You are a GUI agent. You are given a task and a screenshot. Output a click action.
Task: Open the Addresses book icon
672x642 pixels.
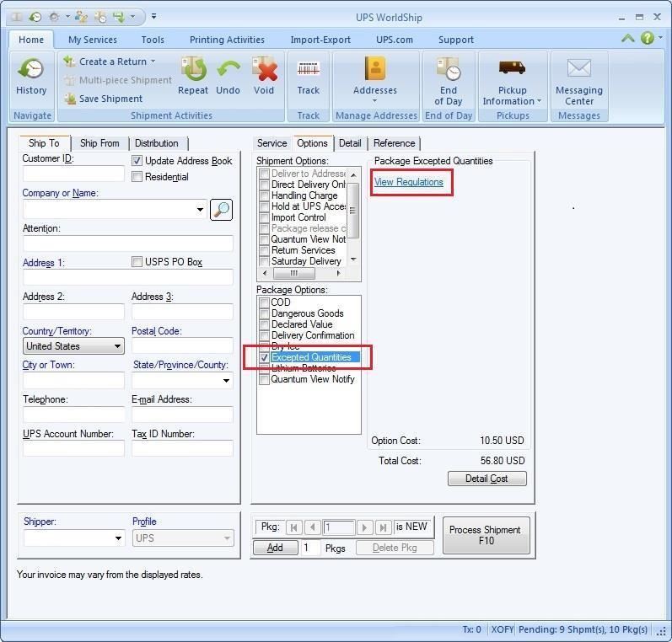tap(375, 68)
